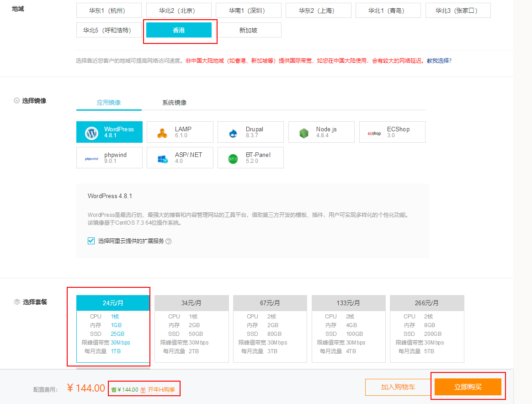The width and height of the screenshot is (532, 404).
Task: Select region 华北2（北京）
Action: click(x=179, y=11)
